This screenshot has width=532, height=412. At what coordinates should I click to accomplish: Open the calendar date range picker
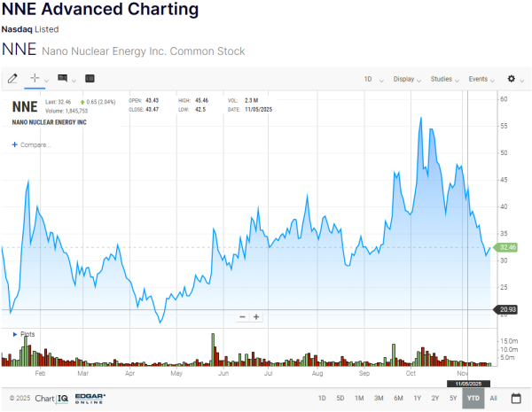[x=516, y=398]
